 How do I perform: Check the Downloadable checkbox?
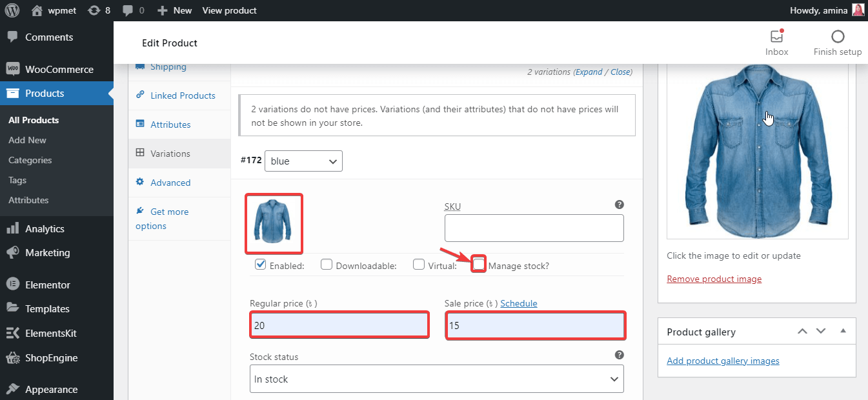[327, 264]
